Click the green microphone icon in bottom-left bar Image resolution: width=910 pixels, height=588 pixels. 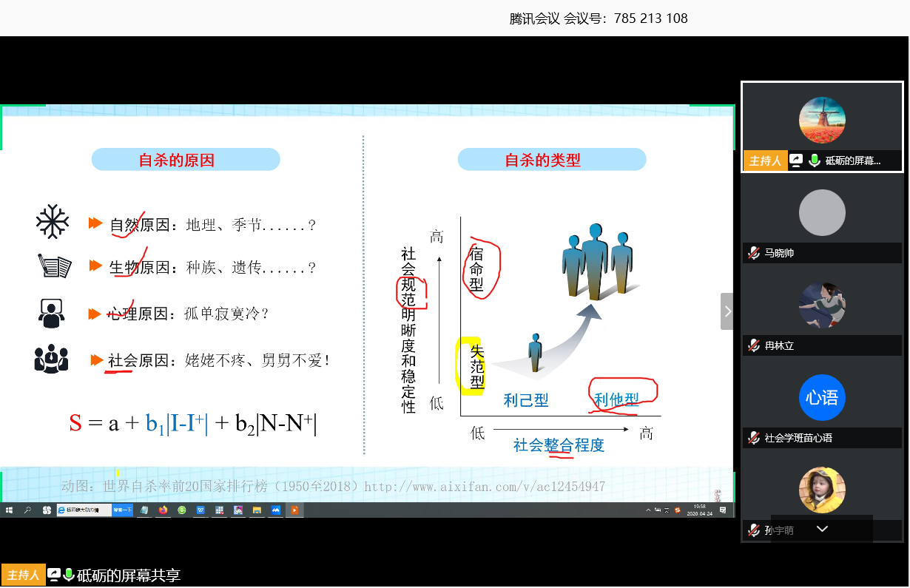69,575
